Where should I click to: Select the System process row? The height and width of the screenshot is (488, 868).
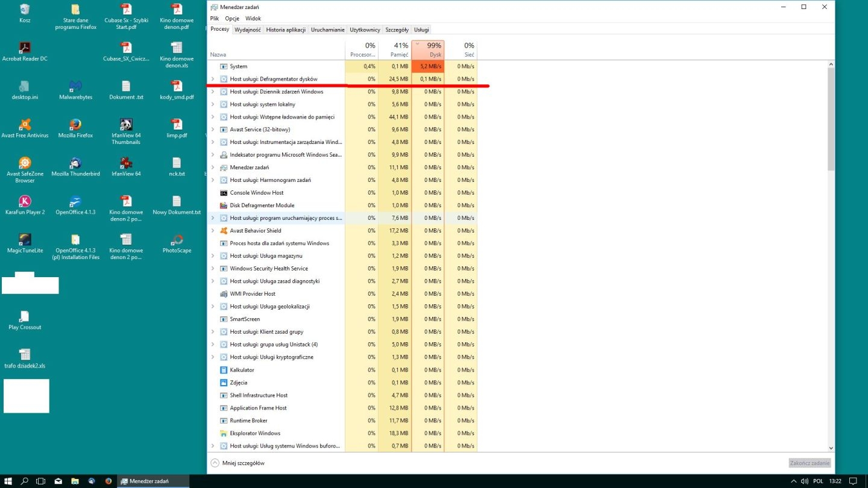tap(342, 66)
